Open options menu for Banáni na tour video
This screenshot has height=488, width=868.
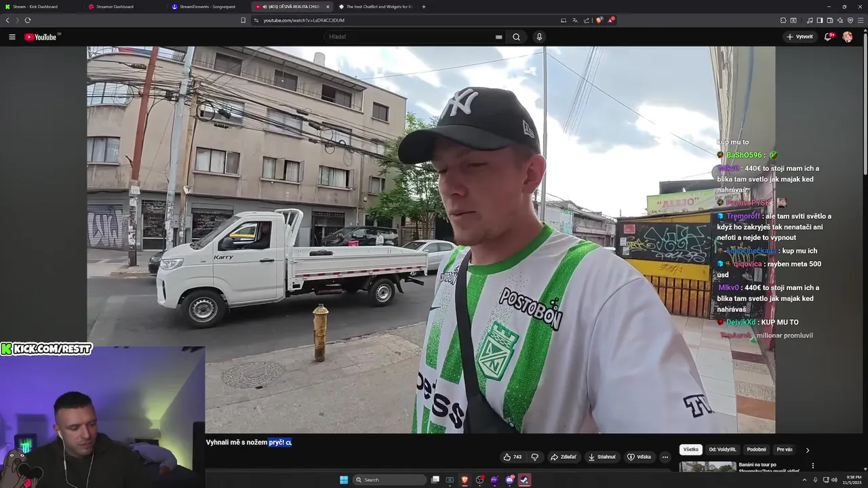point(812,466)
